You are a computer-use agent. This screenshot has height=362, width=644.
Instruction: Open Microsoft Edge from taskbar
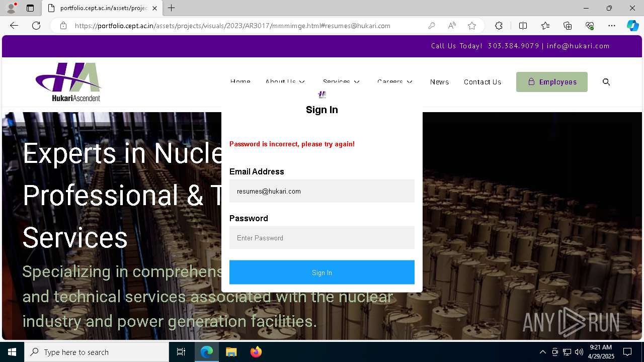tap(207, 352)
